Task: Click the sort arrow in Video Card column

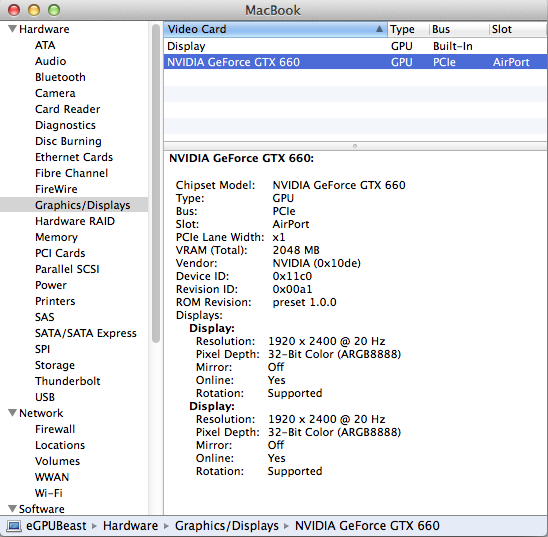Action: (379, 29)
